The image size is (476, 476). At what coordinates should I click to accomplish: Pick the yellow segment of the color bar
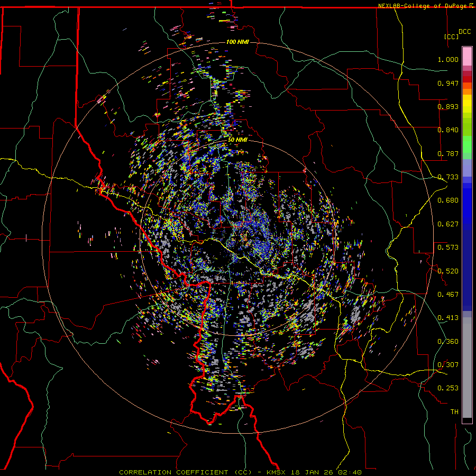[x=467, y=104]
